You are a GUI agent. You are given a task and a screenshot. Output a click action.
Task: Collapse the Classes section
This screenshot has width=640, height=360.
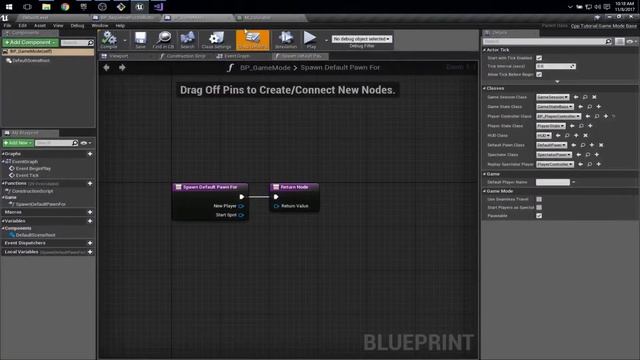[x=484, y=88]
